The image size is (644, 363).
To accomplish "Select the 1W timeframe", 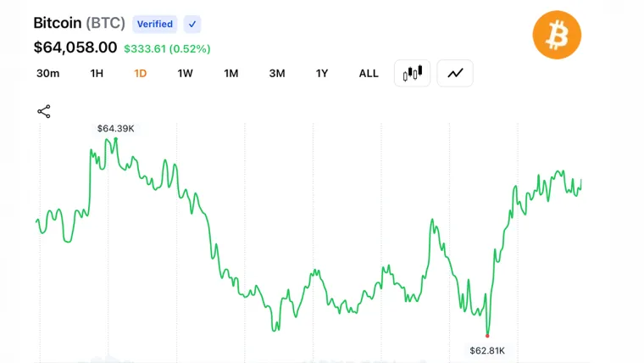I will click(x=186, y=74).
